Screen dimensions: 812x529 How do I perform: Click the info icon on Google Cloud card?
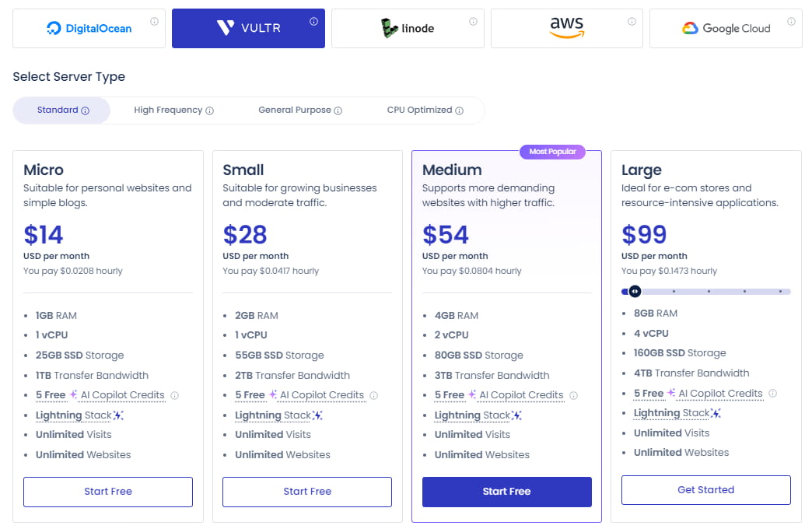point(791,22)
